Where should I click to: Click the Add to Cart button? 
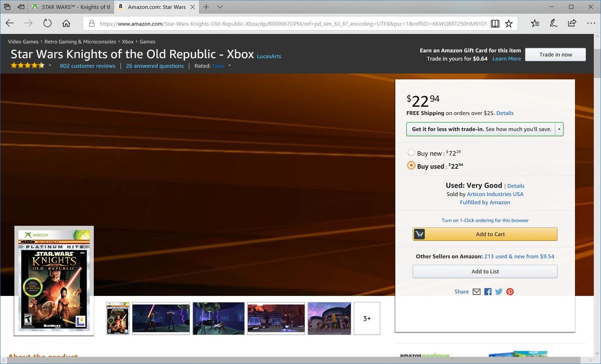coord(485,234)
